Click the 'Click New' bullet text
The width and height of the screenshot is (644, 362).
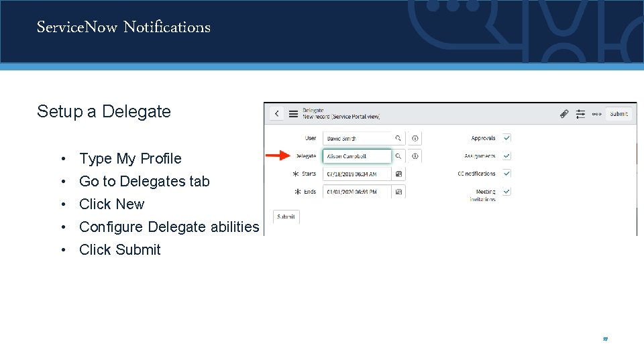pyautogui.click(x=112, y=204)
